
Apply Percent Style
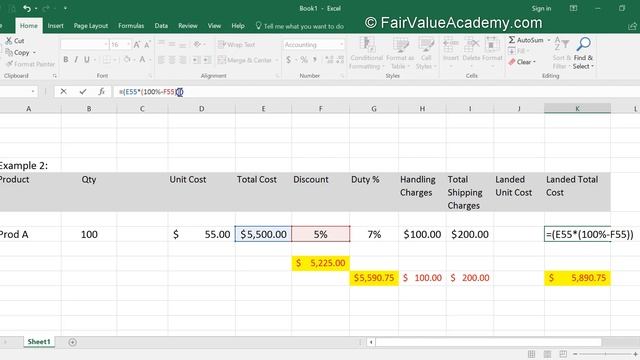tap(304, 60)
